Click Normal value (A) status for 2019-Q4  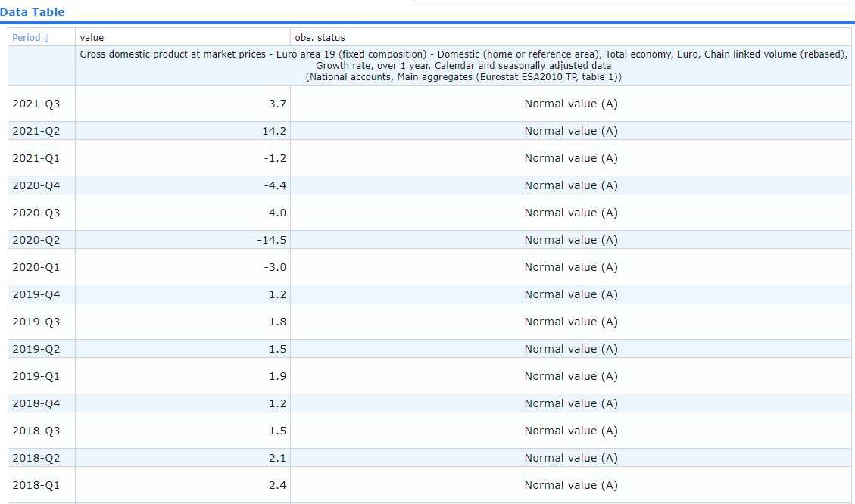point(570,294)
